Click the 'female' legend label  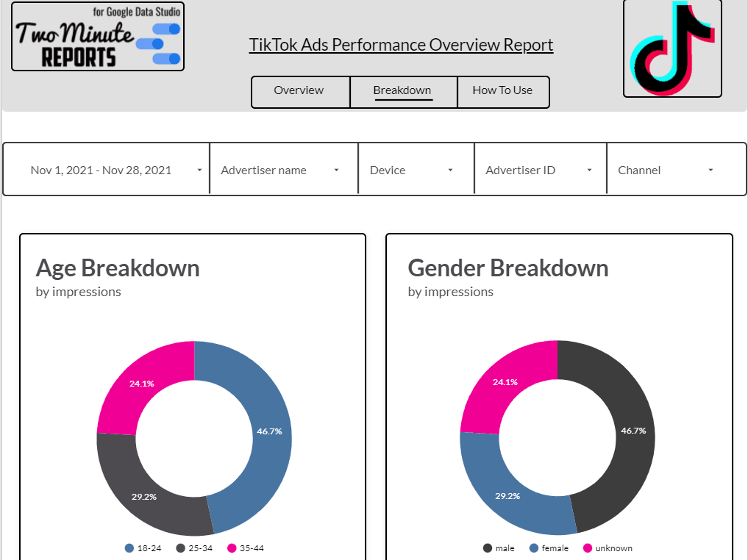pos(555,548)
